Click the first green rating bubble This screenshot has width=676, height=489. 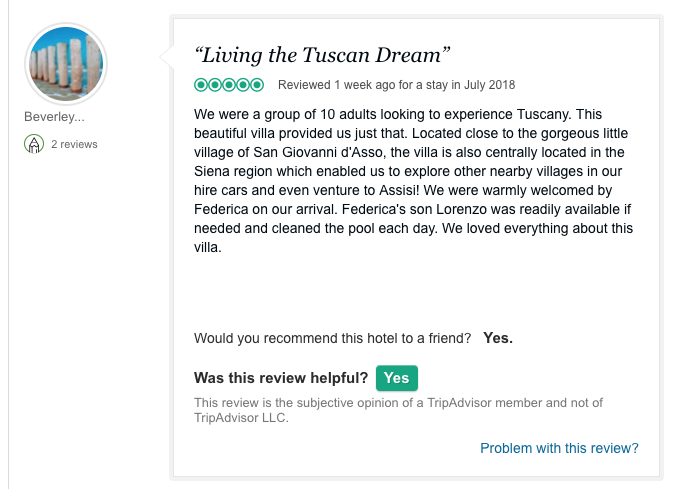[201, 85]
